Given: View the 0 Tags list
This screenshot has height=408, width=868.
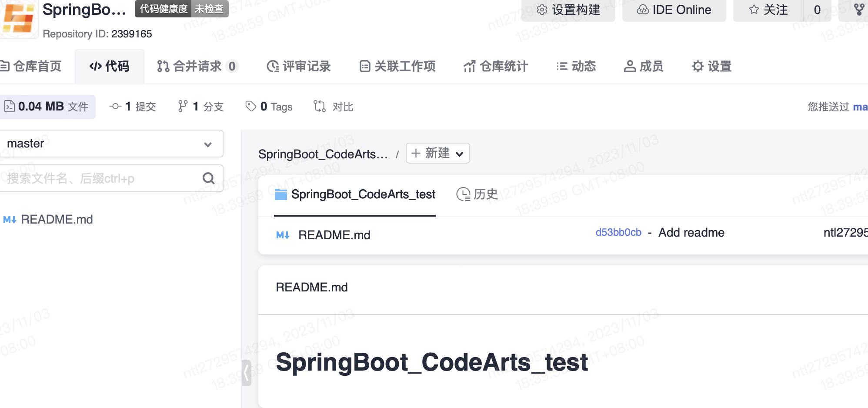Looking at the screenshot, I should (x=269, y=107).
